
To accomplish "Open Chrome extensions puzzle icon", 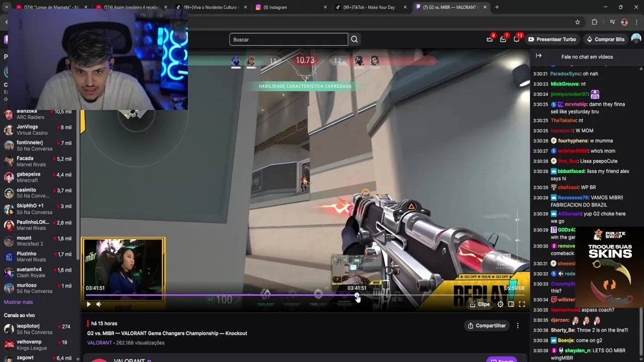I will pos(594,22).
